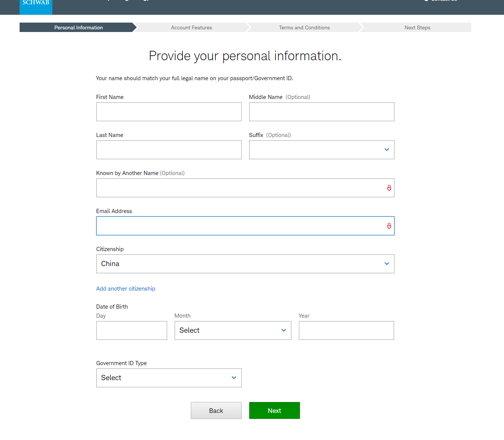Viewport: 504px width, 440px height.
Task: Open the Citizenship dropdown showing China
Action: point(245,264)
